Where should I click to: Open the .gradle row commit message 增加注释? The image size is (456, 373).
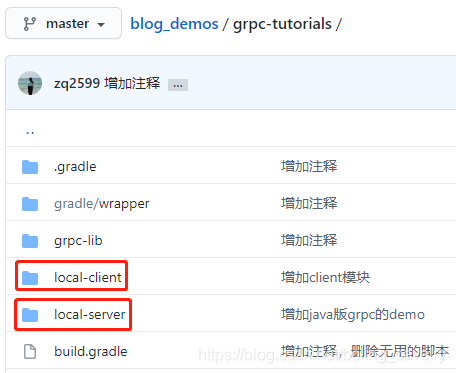[309, 166]
